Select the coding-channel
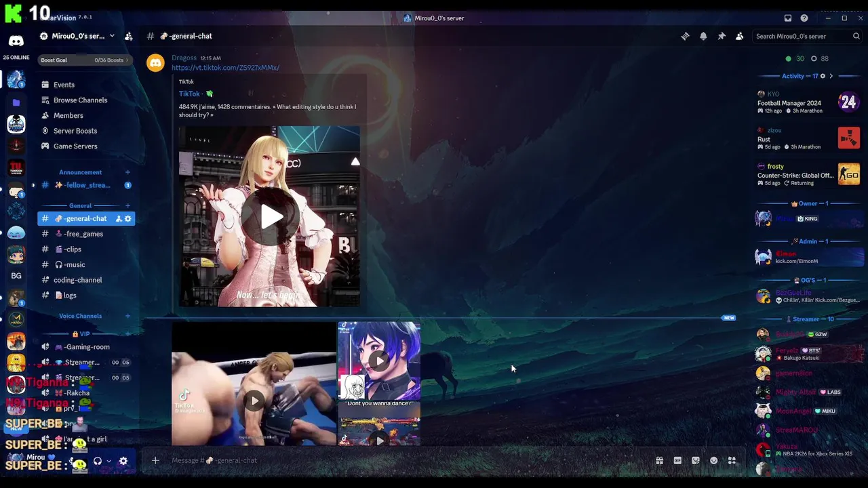The height and width of the screenshot is (488, 868). 86,280
